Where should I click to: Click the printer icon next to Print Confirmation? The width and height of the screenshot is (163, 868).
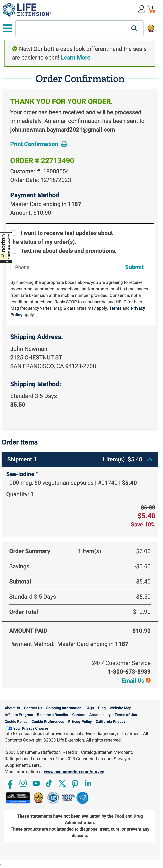point(64,144)
